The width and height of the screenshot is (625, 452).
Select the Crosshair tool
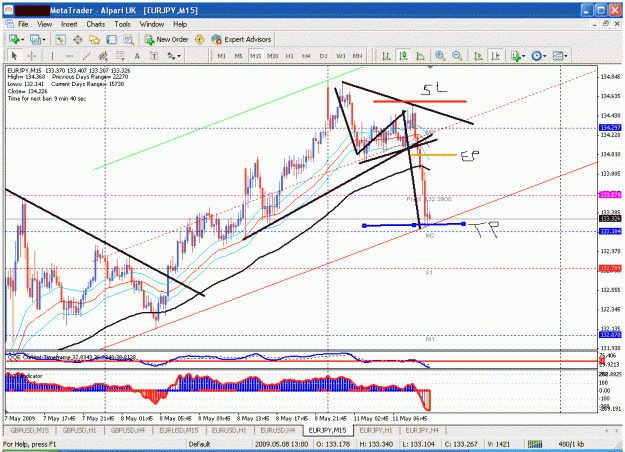tap(31, 56)
